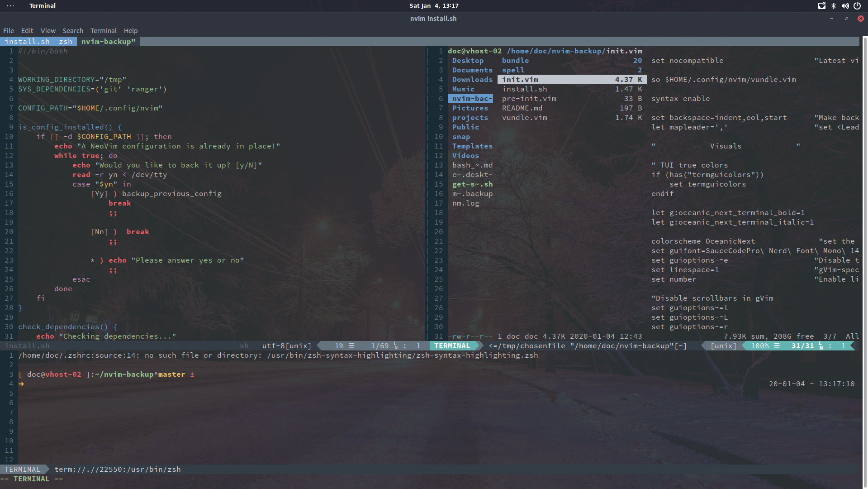Open the Help menu
This screenshot has height=489, width=868.
[131, 31]
